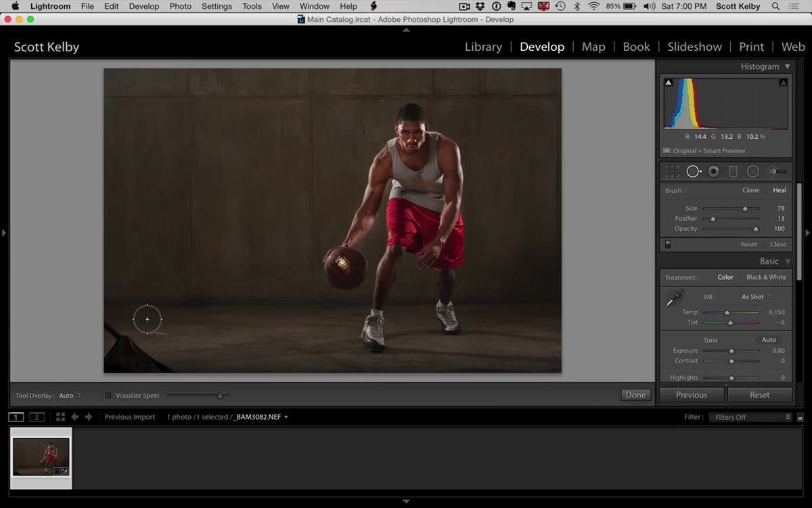Viewport: 812px width, 508px height.
Task: Click the Smart Preview icon under histogram
Action: (x=667, y=151)
